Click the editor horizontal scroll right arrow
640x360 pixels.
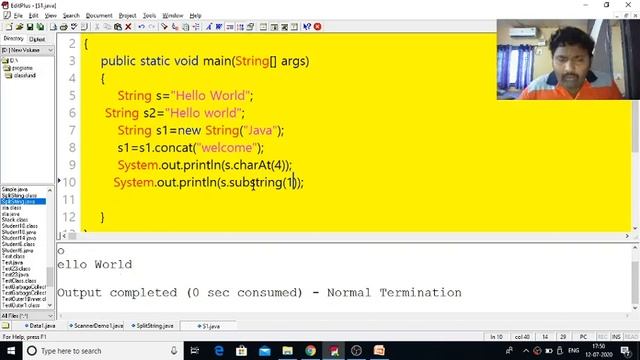(x=627, y=236)
